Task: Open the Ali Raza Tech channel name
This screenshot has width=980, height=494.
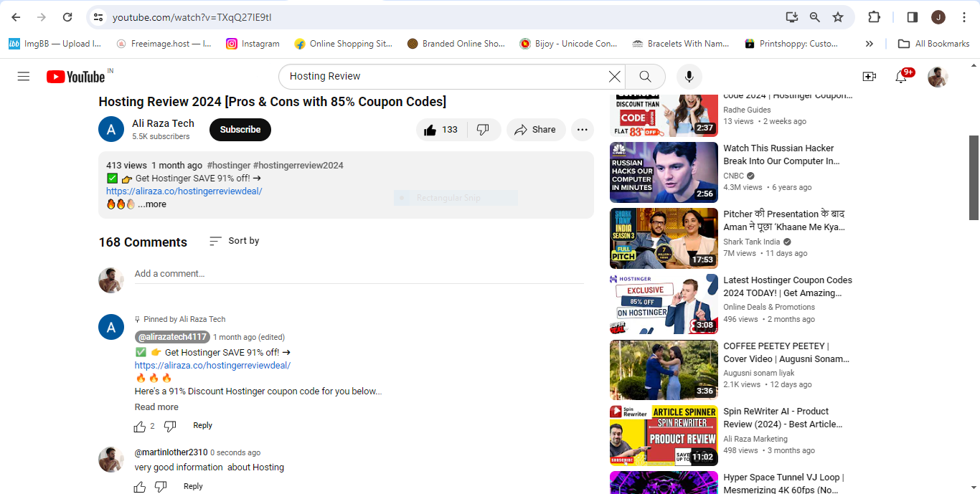Action: pyautogui.click(x=163, y=123)
